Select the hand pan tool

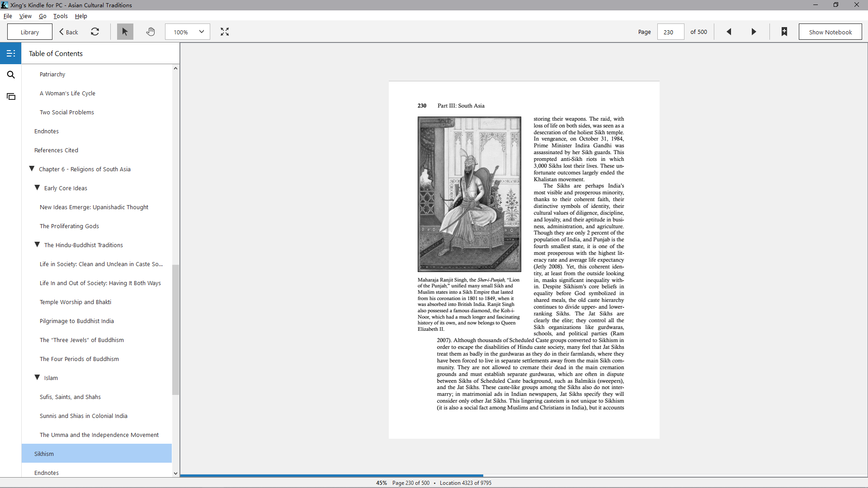(151, 32)
